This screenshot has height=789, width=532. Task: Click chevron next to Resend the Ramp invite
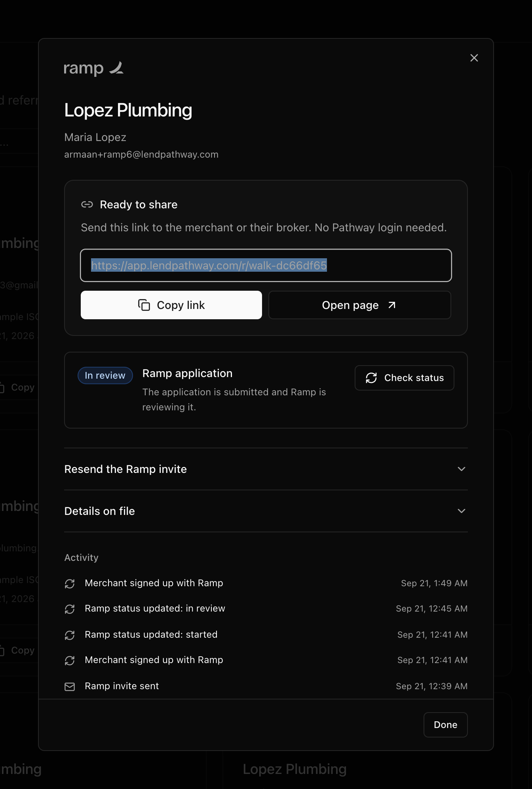[462, 469]
